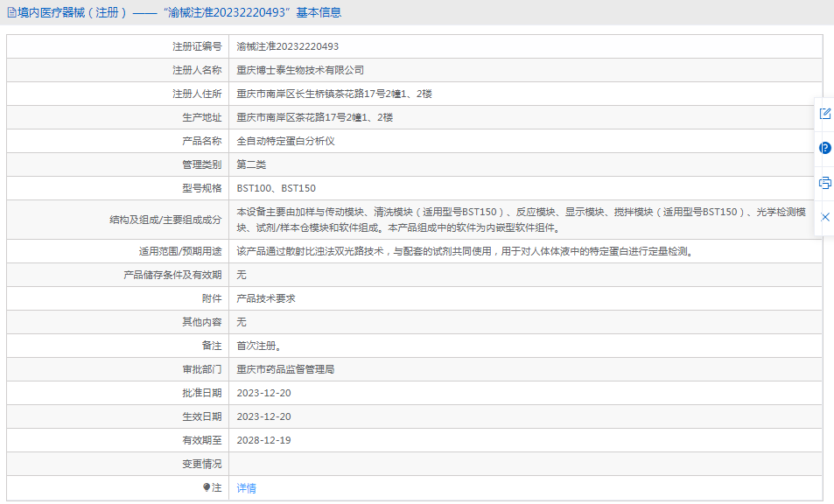Click the structure description starting 本设备主要由加样与传动模块

[x=522, y=220]
